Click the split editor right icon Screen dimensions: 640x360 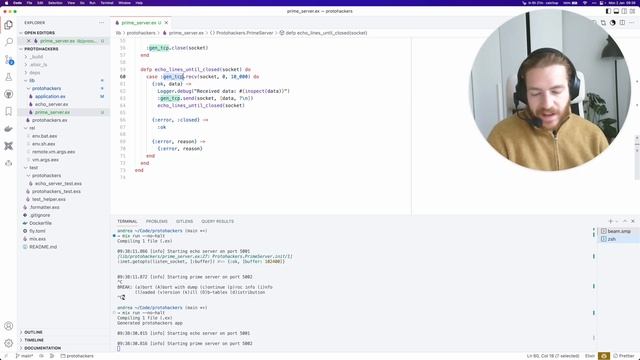tap(622, 23)
